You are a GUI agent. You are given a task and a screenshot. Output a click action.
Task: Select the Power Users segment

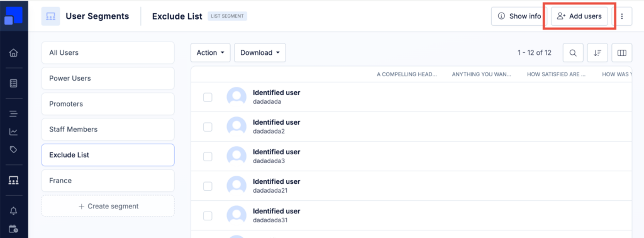tap(108, 78)
